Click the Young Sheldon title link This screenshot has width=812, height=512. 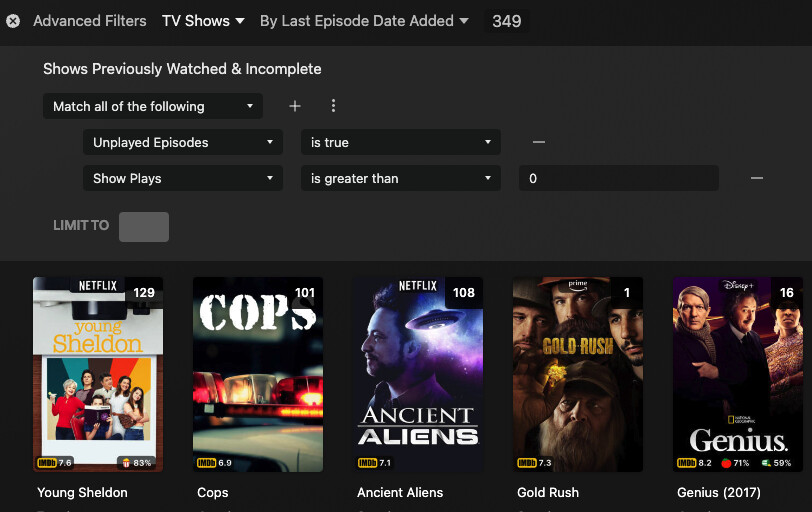(x=82, y=492)
